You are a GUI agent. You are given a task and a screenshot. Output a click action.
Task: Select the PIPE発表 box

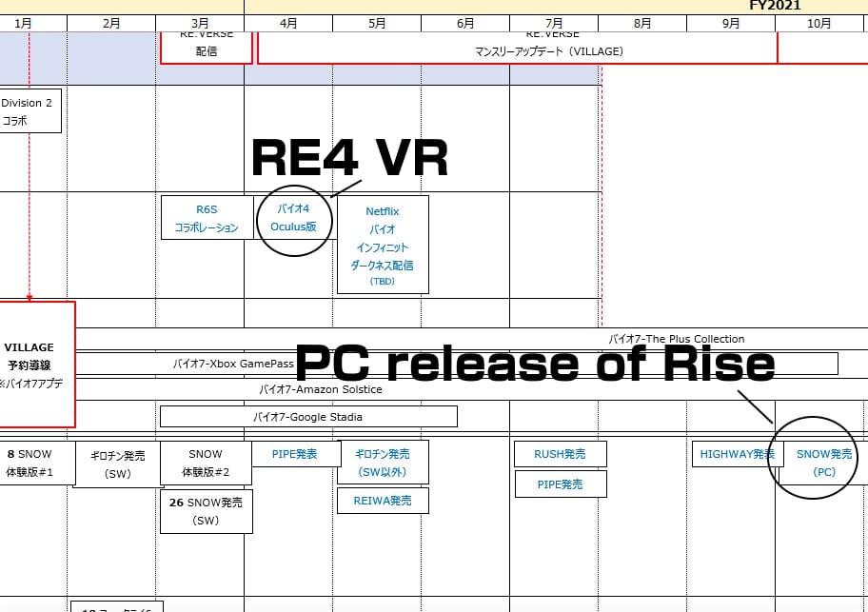tap(294, 454)
